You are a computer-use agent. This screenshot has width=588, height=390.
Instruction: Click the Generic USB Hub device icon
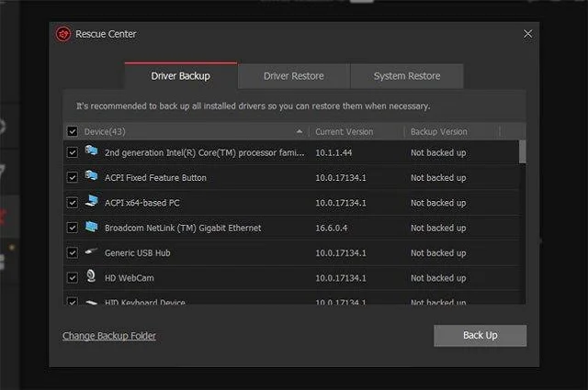[91, 251]
